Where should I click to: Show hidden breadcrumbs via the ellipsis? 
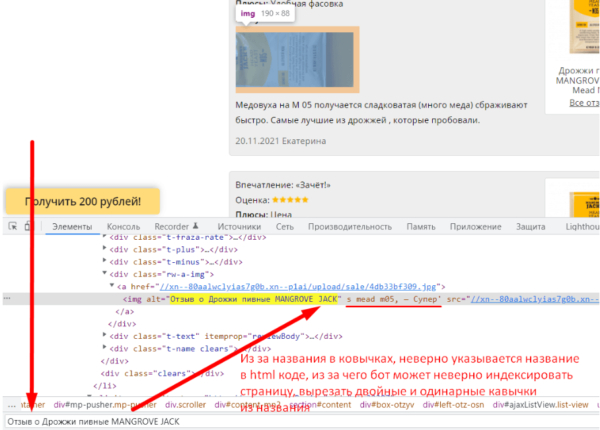pos(11,405)
